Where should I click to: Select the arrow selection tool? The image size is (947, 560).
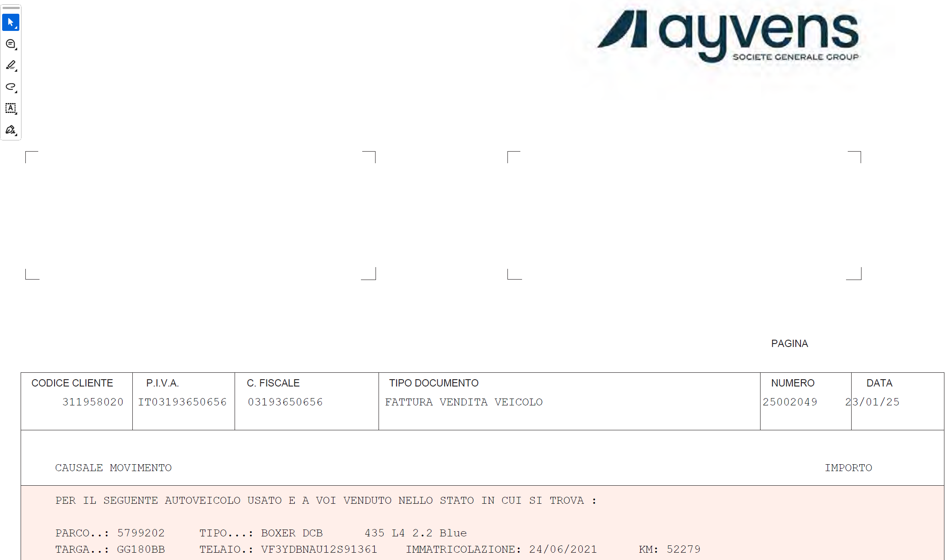pos(11,22)
